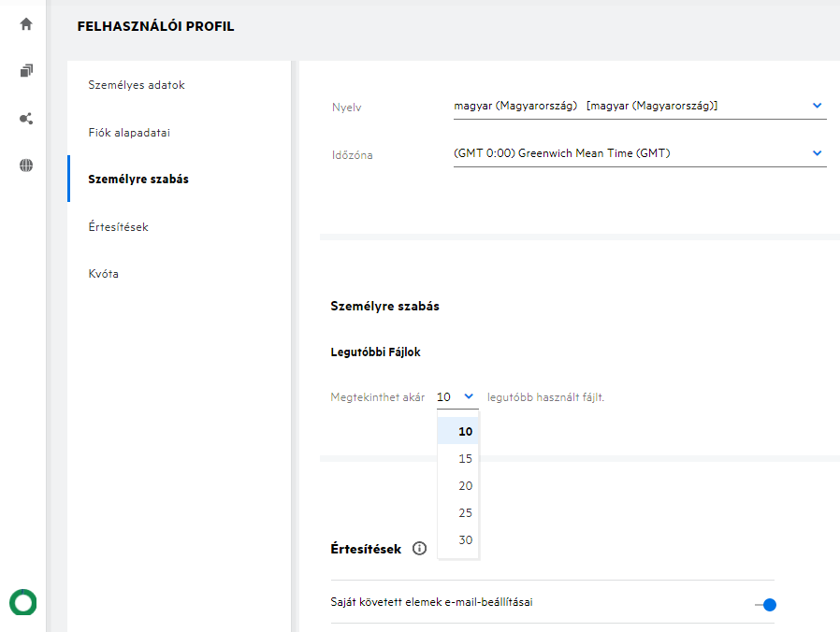Screen dimensions: 840x632
Task: Select the Személyre szabás tab
Action: [x=138, y=179]
